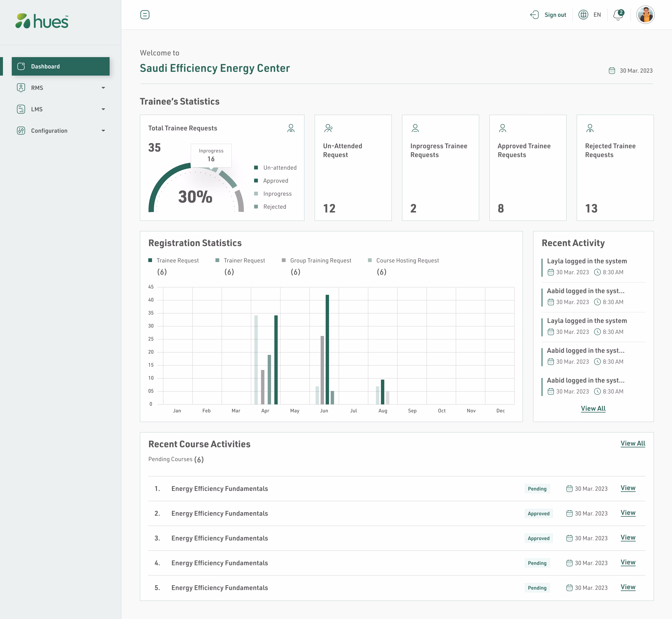Expand the Configuration menu arrow
Image resolution: width=672 pixels, height=619 pixels.
[103, 131]
